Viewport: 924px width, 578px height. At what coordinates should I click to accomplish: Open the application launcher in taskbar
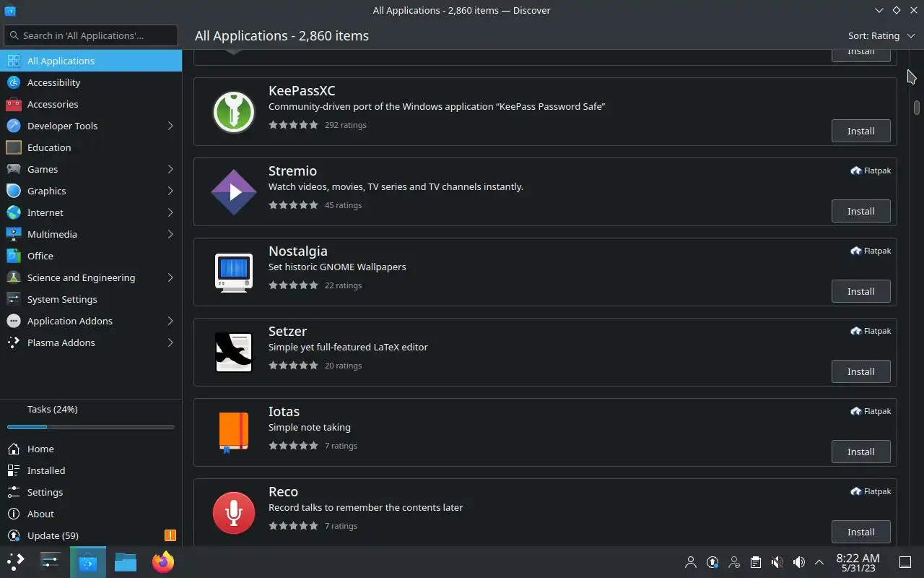[16, 561]
